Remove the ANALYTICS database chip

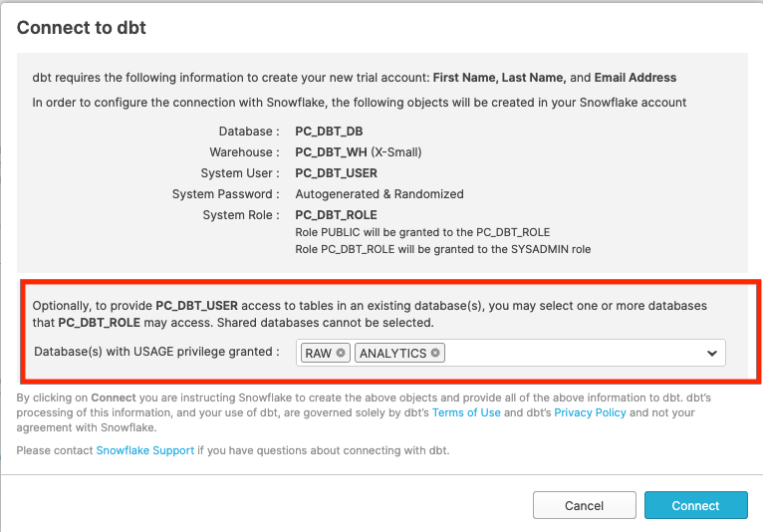435,353
